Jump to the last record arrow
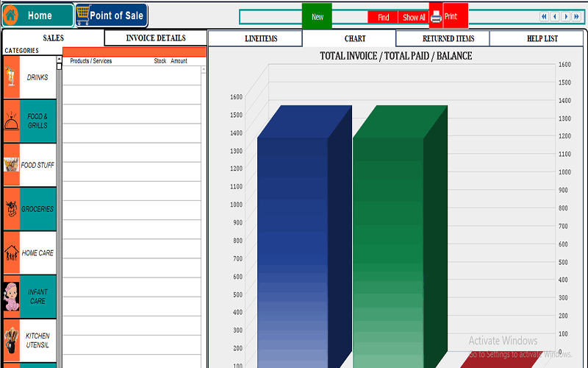588x368 pixels. pyautogui.click(x=576, y=16)
